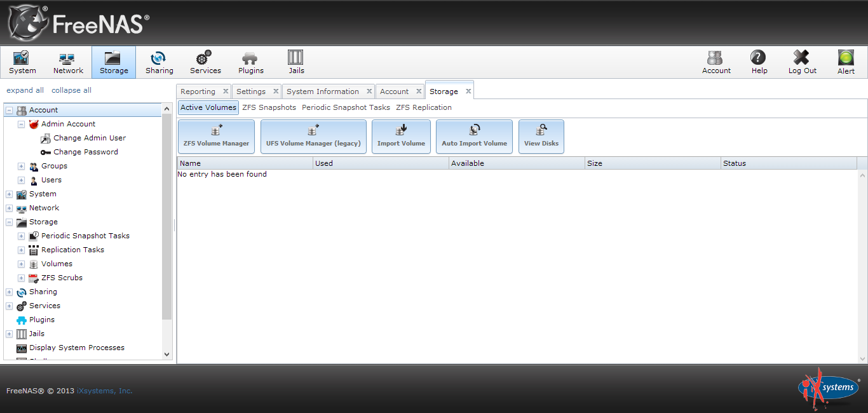Screen dimensions: 868x413
Task: Expand the Groups tree item
Action: click(x=21, y=166)
